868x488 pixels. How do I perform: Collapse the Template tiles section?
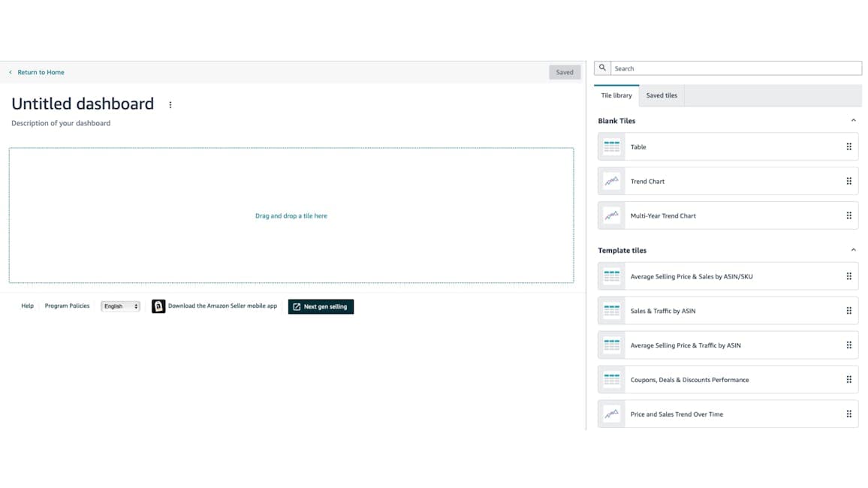[x=853, y=250]
